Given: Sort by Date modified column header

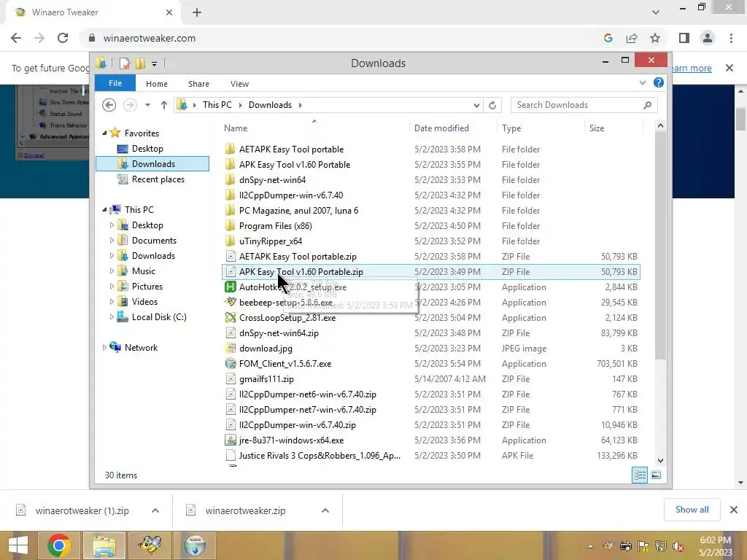Looking at the screenshot, I should 452,128.
